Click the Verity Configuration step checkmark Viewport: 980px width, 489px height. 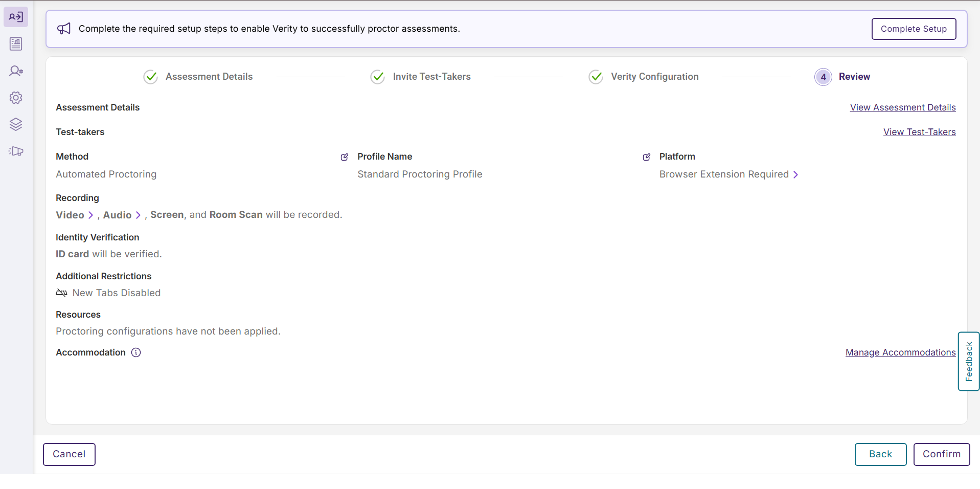point(596,77)
